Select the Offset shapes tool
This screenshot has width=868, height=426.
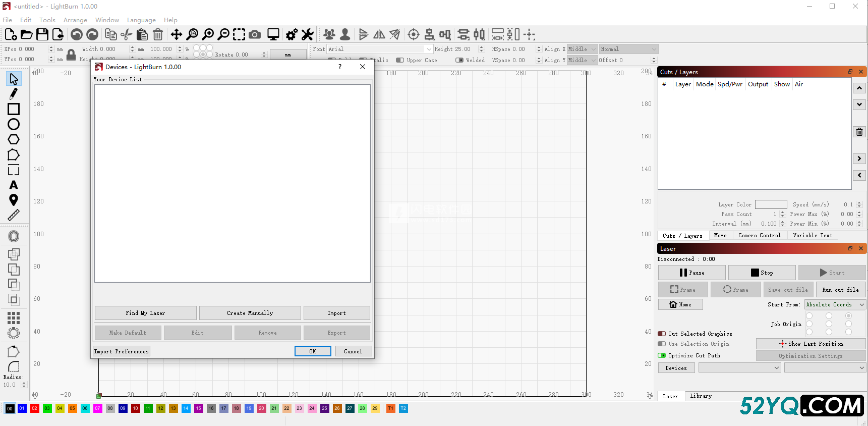pos(14,236)
